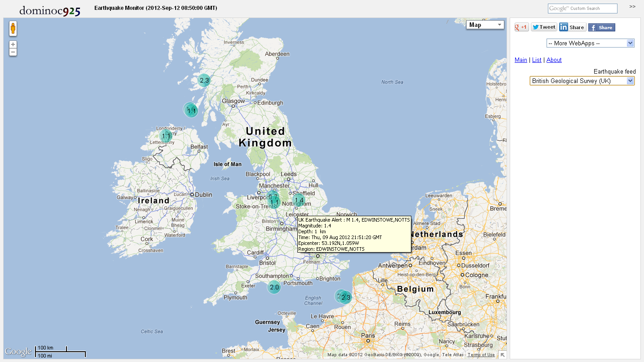Zoom out using the map minus button
This screenshot has height=362, width=644.
pos(13,52)
